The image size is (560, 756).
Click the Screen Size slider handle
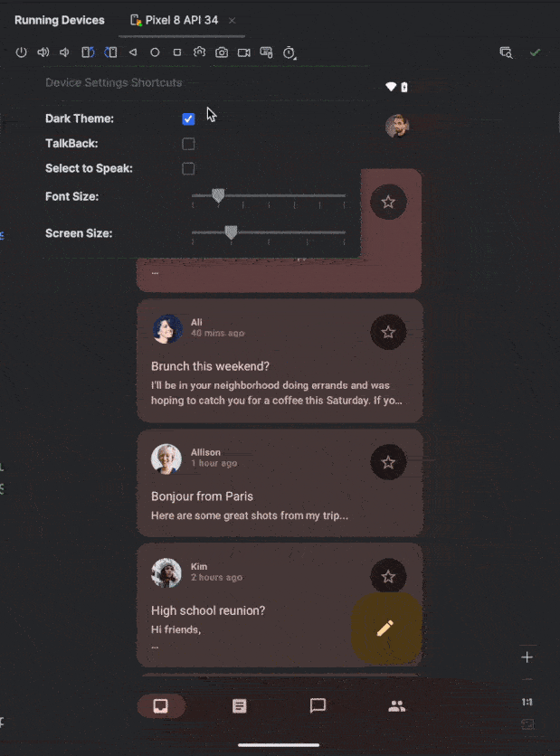tap(231, 232)
